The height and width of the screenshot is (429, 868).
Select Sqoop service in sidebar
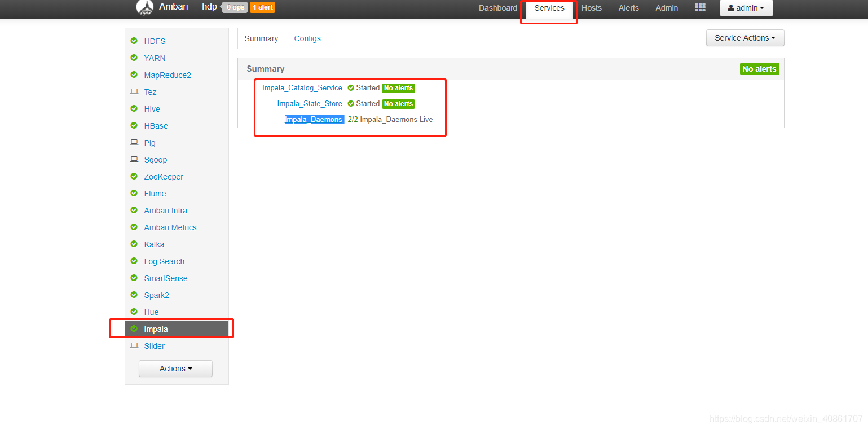point(155,160)
